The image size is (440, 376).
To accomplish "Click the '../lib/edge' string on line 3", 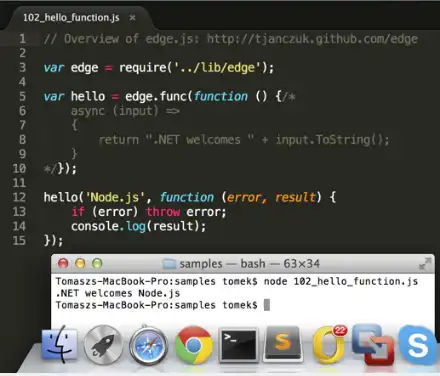I will [217, 68].
